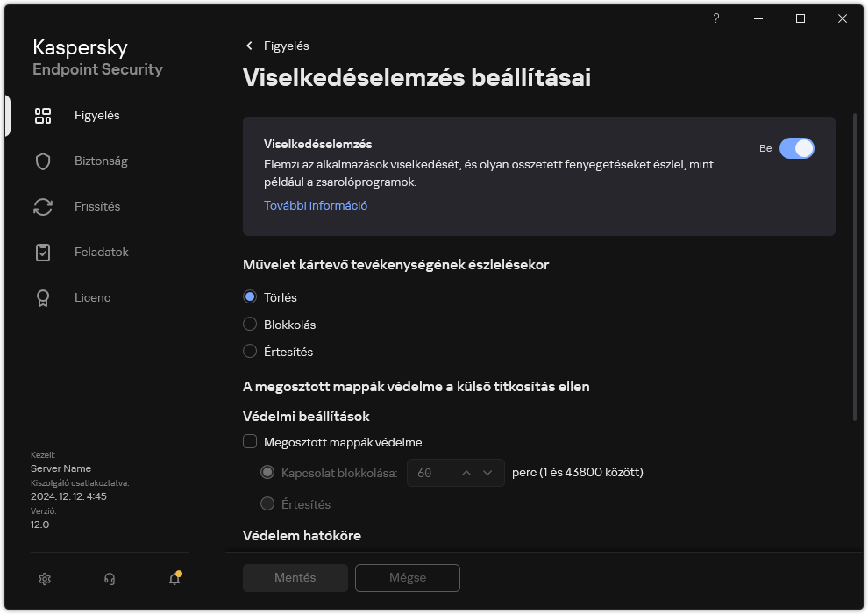Go back to Figyelés with the arrow
868x614 pixels.
click(249, 46)
